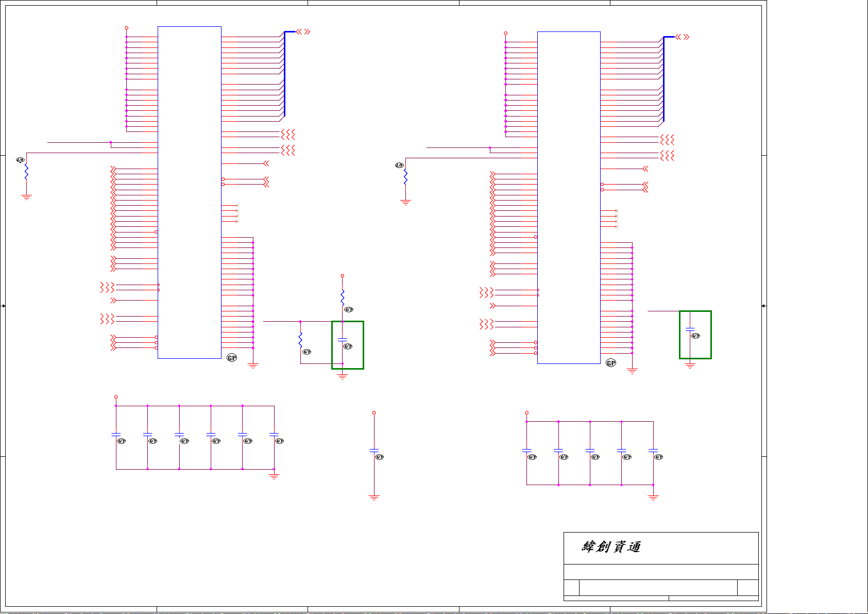The height and width of the screenshot is (614, 868).
Task: Select the standalone capacitor between the two capacitor banks
Action: pos(375,451)
